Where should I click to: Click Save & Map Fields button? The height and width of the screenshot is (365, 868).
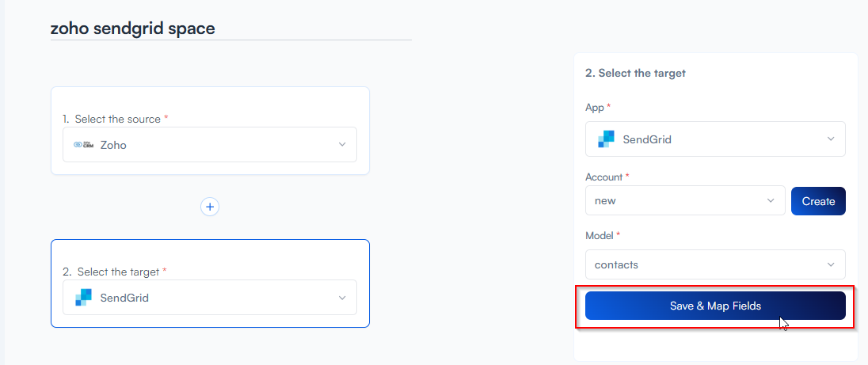[x=714, y=306]
